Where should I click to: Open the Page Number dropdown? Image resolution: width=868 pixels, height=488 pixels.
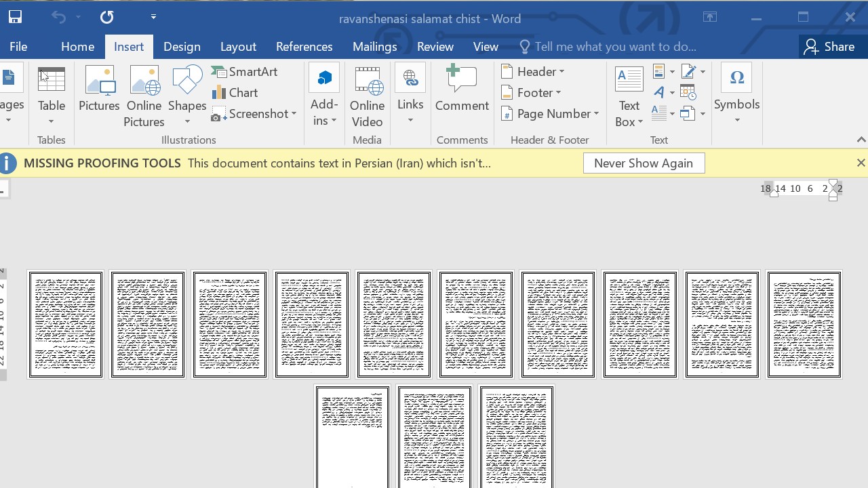550,114
